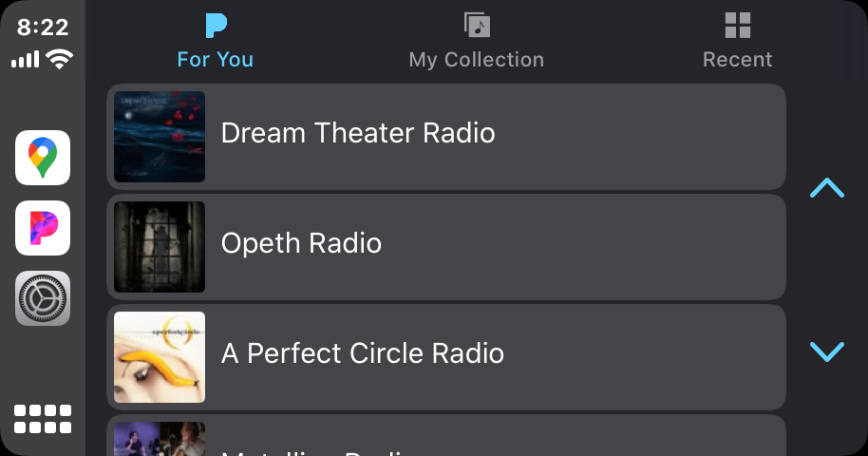Tap the Dream Theater album artwork
868x456 pixels.
160,136
